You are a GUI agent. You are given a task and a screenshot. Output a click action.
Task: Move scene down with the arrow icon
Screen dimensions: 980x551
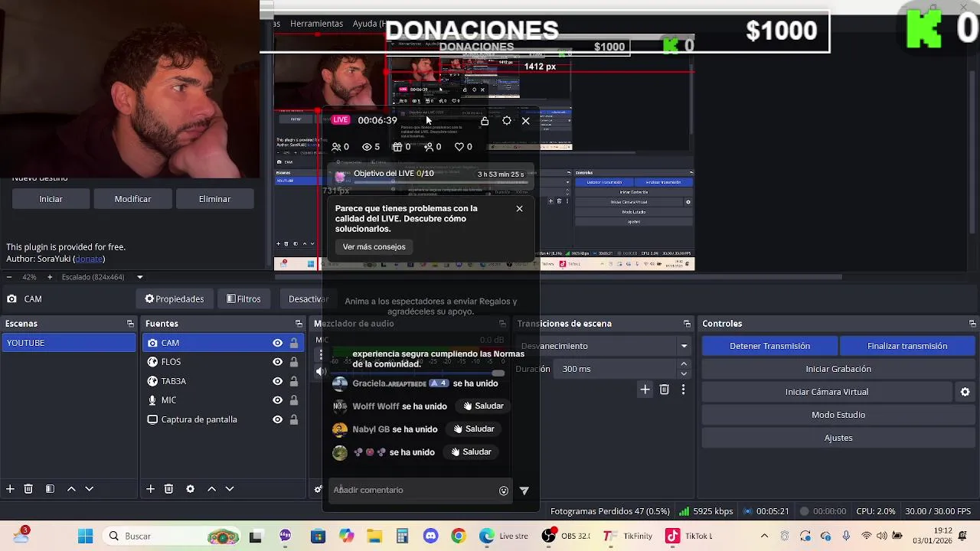[x=89, y=489]
